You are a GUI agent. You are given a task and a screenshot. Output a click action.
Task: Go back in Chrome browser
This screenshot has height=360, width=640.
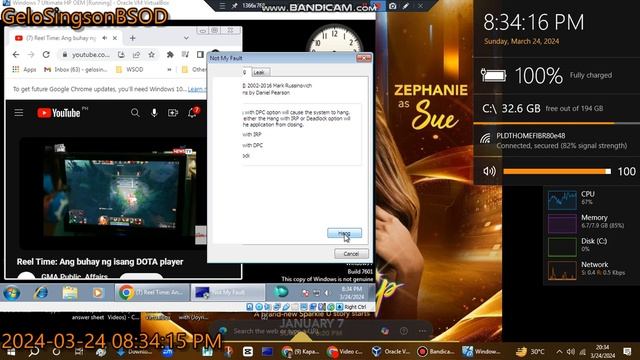pyautogui.click(x=16, y=55)
